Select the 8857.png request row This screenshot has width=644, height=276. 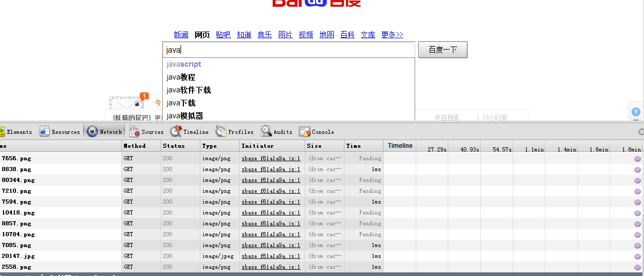pyautogui.click(x=322, y=224)
